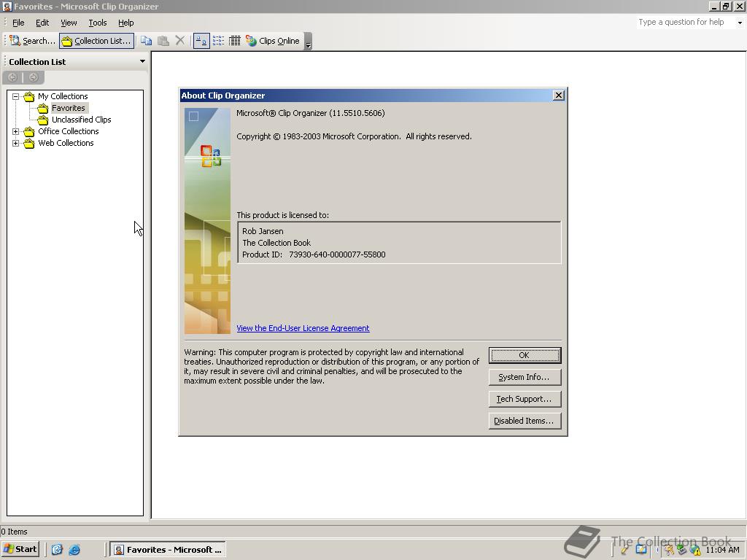Open Collection List pane dropdown arrow

click(142, 61)
